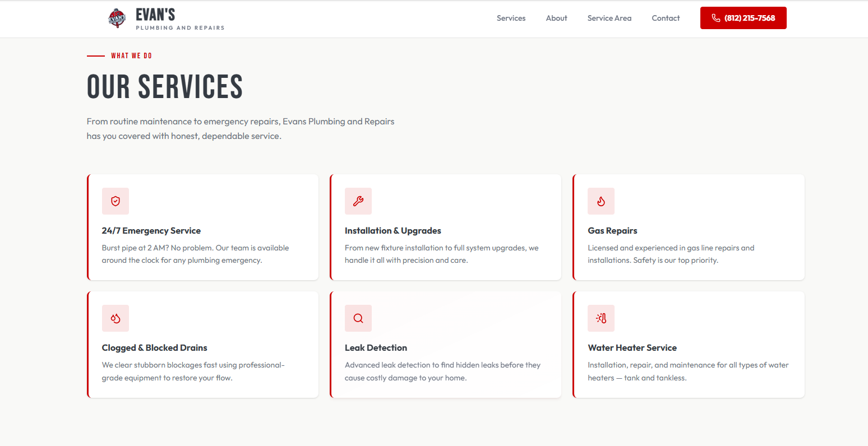Viewport: 868px width, 446px height.
Task: Click the Evan's Plumbing logo badge
Action: pos(117,18)
